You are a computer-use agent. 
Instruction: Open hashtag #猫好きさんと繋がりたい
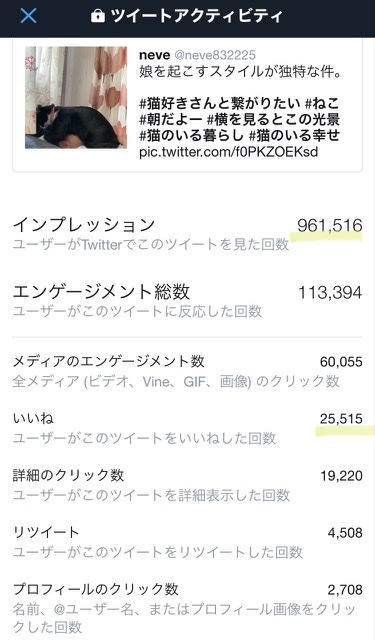(220, 103)
